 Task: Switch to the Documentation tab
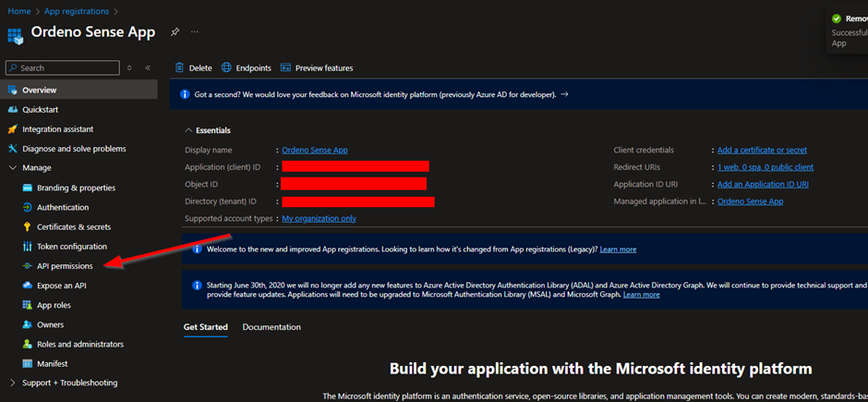271,327
